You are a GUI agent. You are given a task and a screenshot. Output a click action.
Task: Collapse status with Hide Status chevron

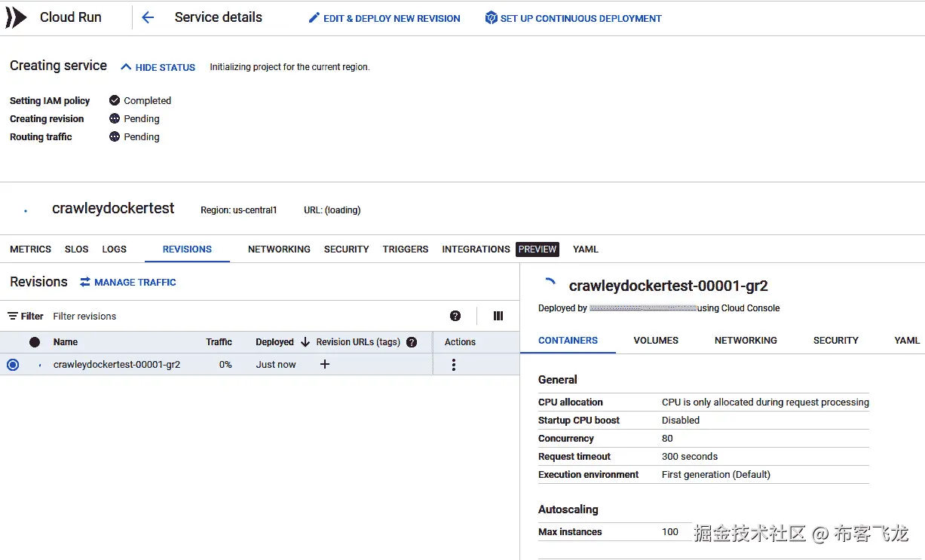[126, 67]
